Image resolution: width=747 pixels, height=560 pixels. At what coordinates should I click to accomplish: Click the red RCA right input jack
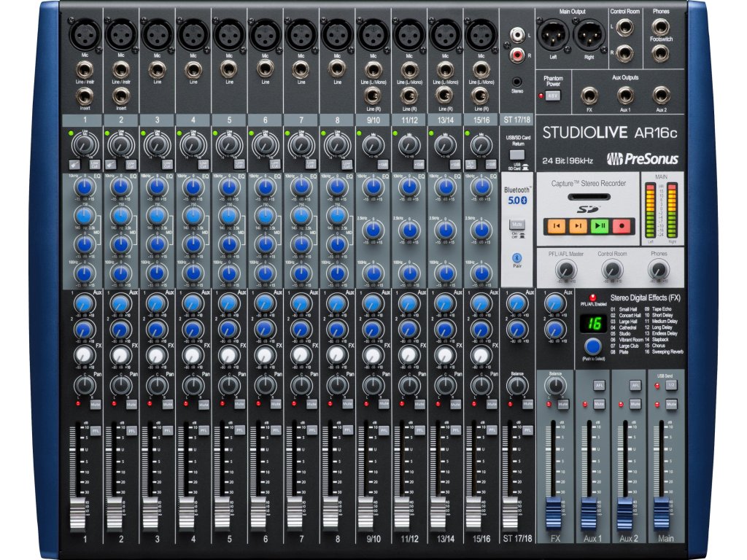point(517,54)
